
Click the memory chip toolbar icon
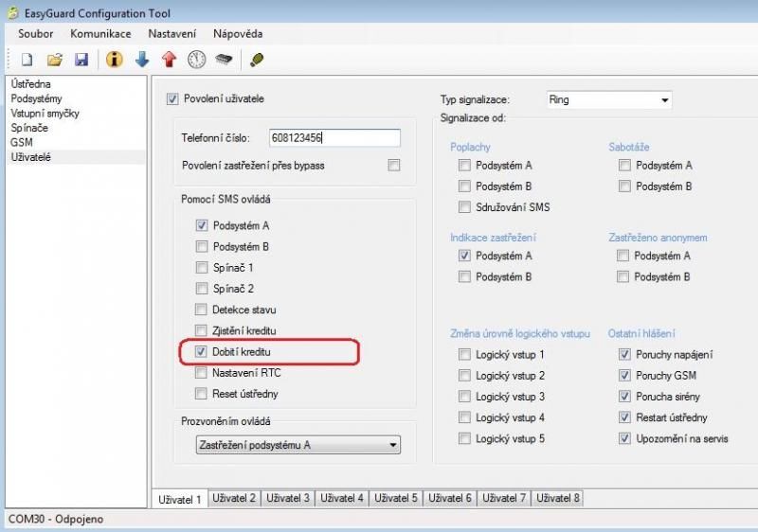224,60
